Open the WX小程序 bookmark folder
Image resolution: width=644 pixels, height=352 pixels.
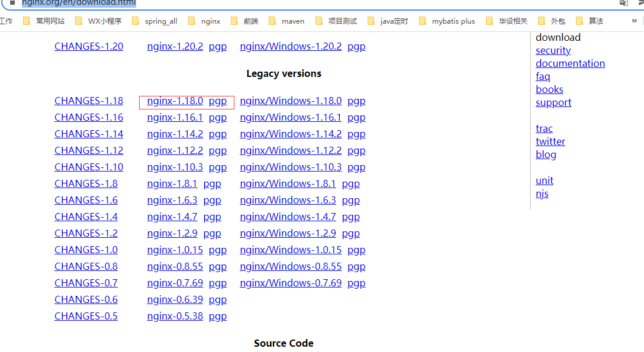point(99,21)
